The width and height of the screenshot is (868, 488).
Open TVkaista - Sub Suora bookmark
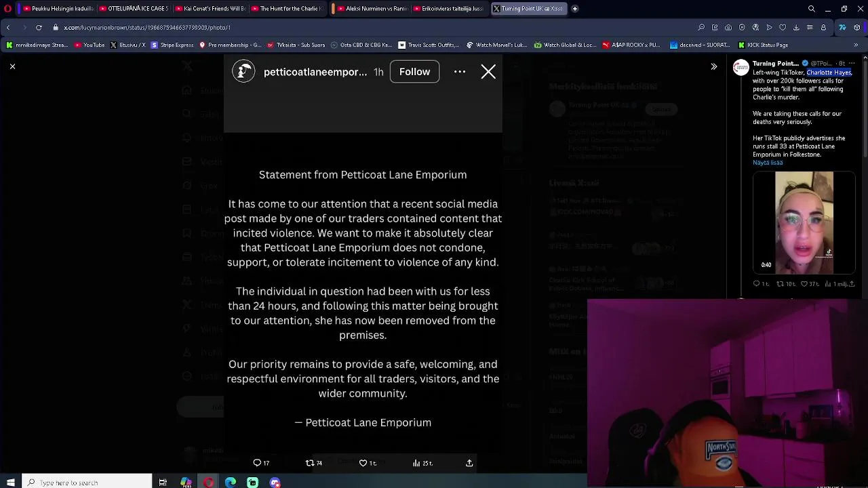[x=296, y=45]
